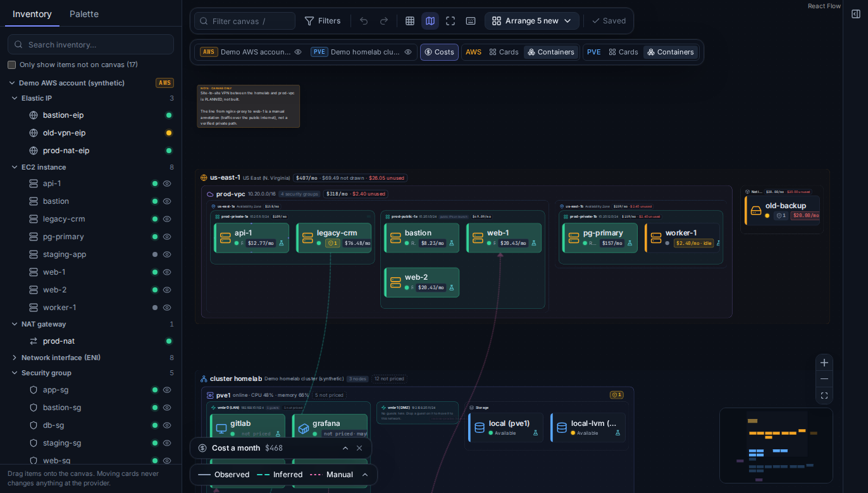Check 'Only show items not on canvas'

point(11,65)
